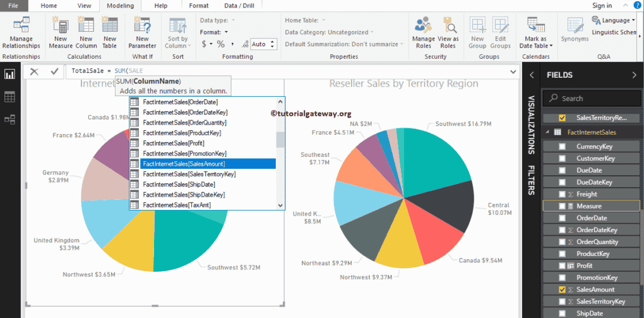
Task: Click the Search fields box
Action: point(593,99)
